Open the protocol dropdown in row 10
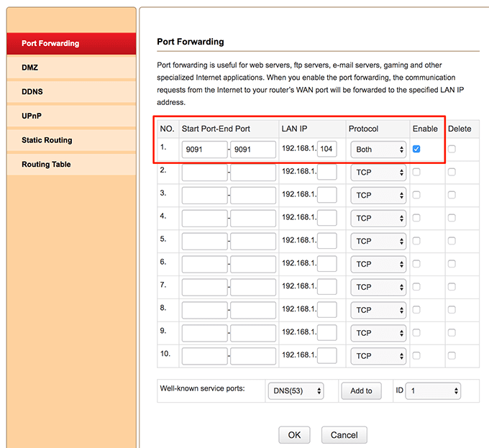Image resolution: width=489 pixels, height=448 pixels. (x=378, y=356)
